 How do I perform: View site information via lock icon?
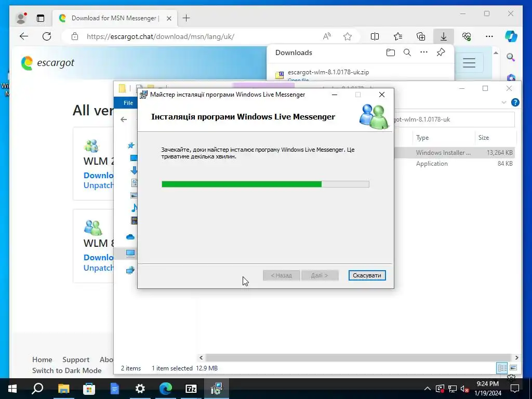click(75, 36)
